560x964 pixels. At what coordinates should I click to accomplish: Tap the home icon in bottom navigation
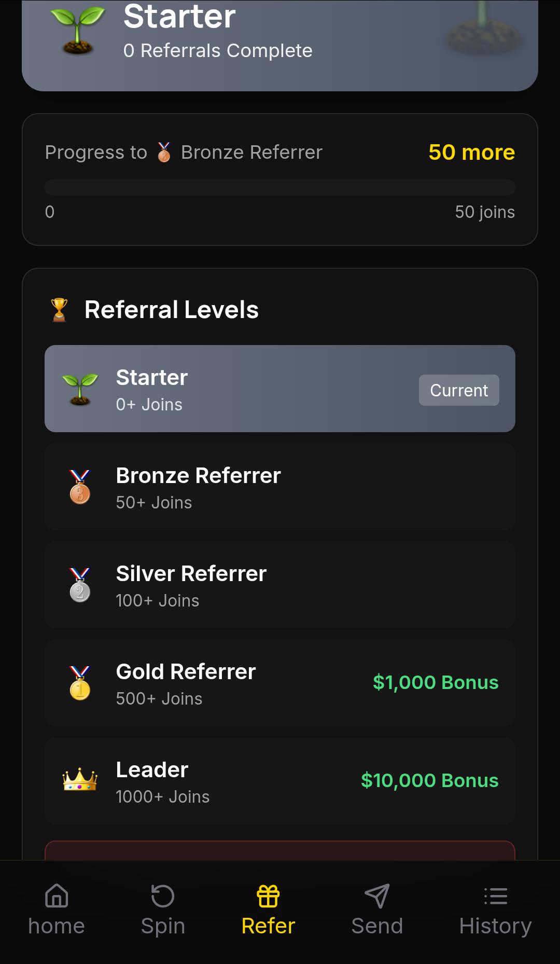click(57, 896)
